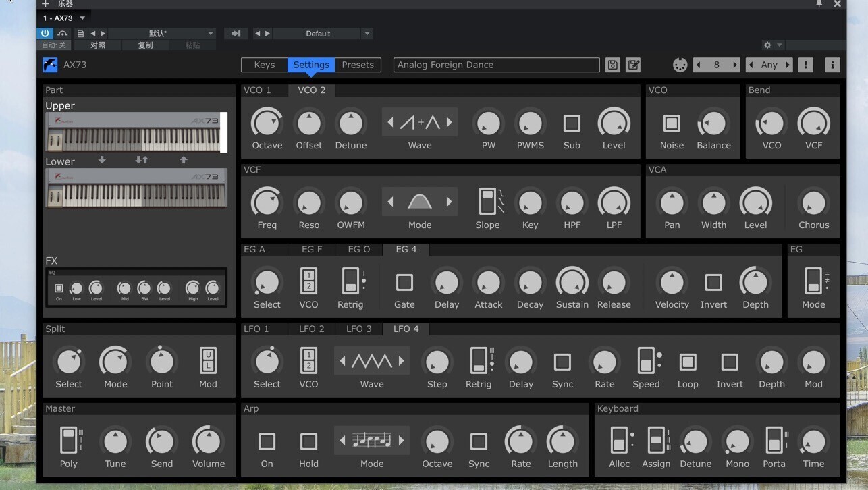Image resolution: width=868 pixels, height=490 pixels.
Task: Toggle the EG Gate switch
Action: [404, 282]
